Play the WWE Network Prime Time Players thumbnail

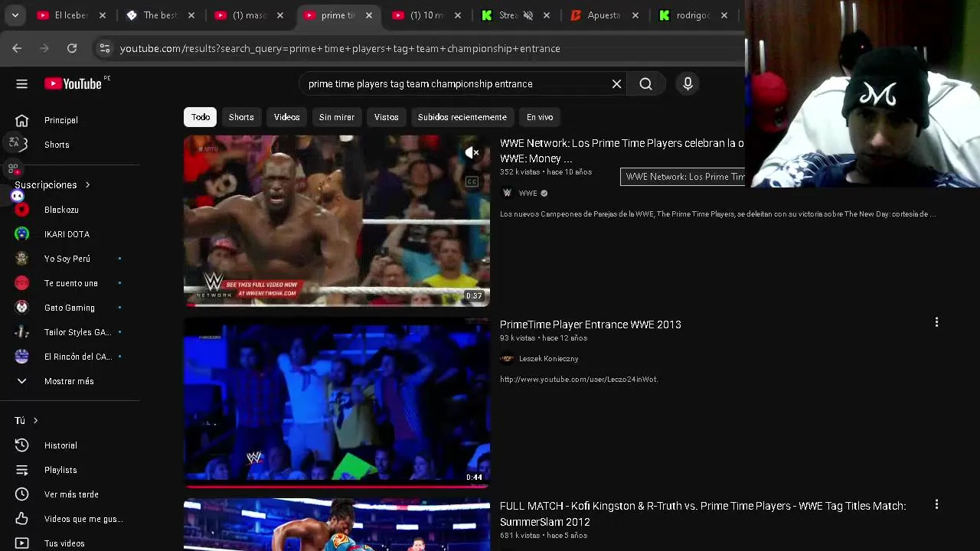pyautogui.click(x=337, y=221)
